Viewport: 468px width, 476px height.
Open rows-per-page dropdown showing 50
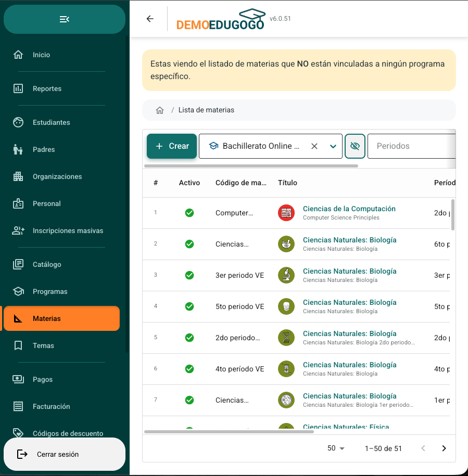click(x=336, y=448)
